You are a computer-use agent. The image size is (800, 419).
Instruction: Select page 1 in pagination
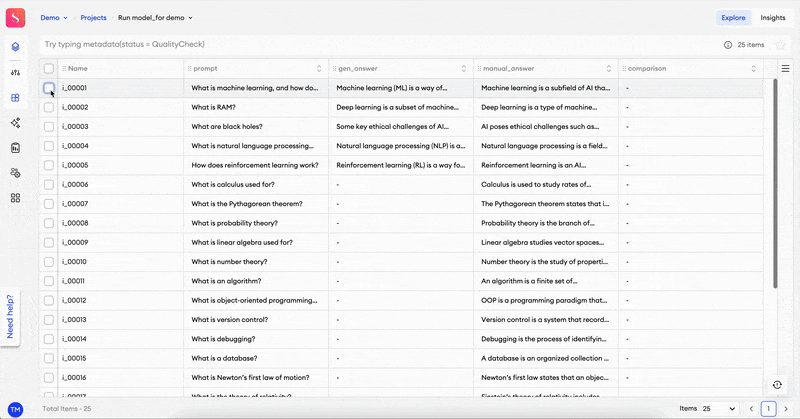pyautogui.click(x=768, y=409)
